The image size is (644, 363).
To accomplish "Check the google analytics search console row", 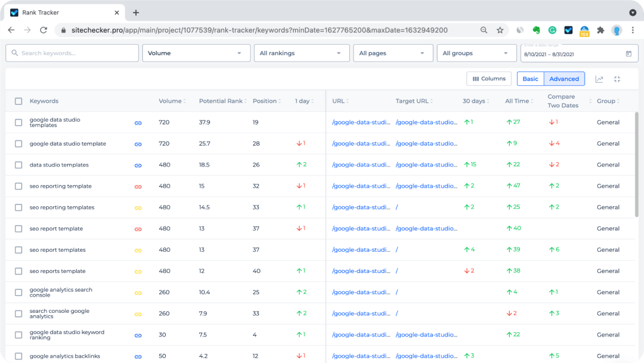I will [x=19, y=292].
